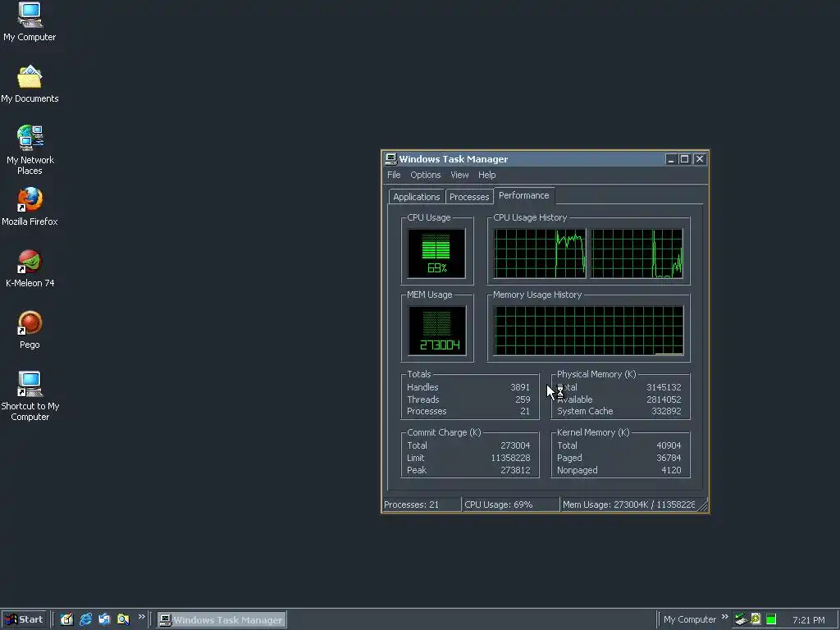Switch to the Applications tab
The height and width of the screenshot is (630, 840).
pyautogui.click(x=416, y=197)
